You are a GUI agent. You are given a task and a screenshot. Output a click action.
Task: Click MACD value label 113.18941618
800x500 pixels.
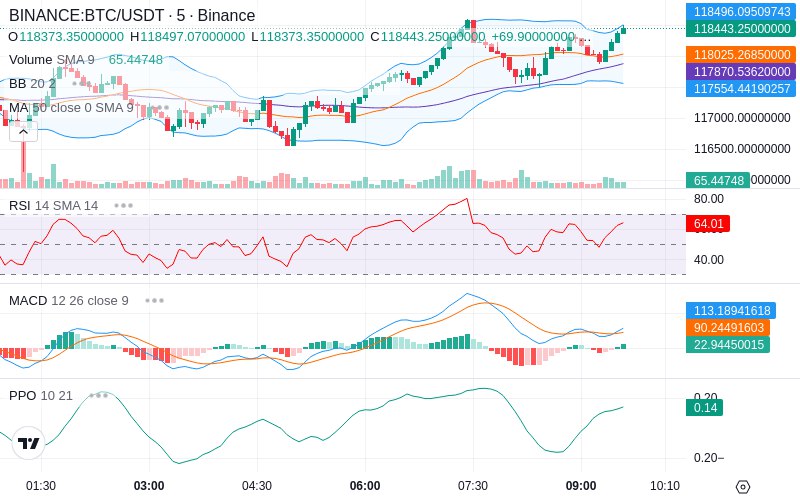(731, 310)
